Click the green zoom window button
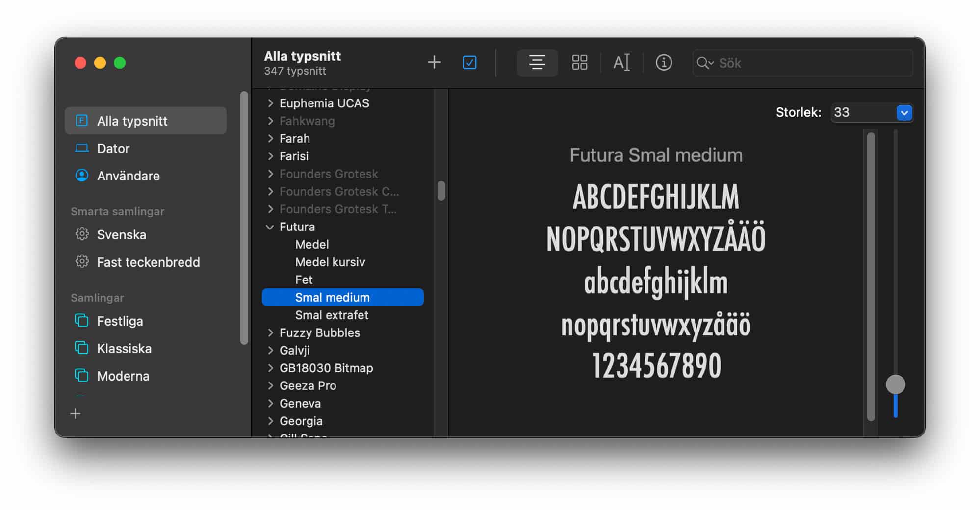This screenshot has height=510, width=980. 120,63
